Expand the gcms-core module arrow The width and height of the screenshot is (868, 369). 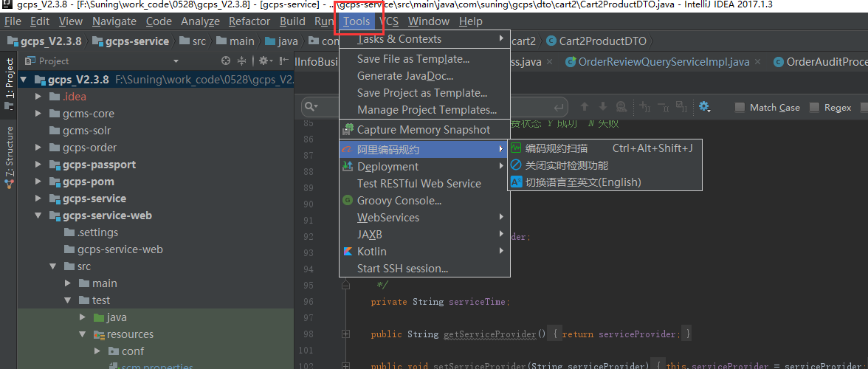(38, 114)
